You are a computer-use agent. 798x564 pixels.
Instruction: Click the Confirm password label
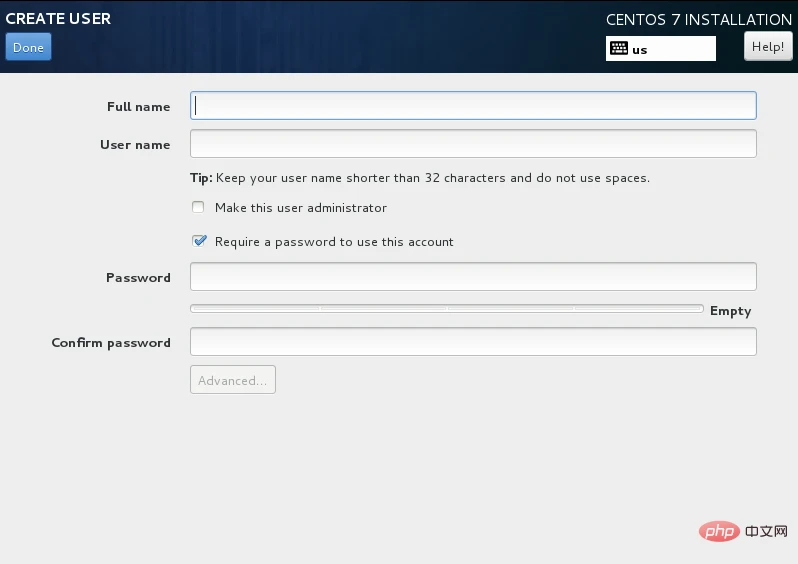(111, 343)
